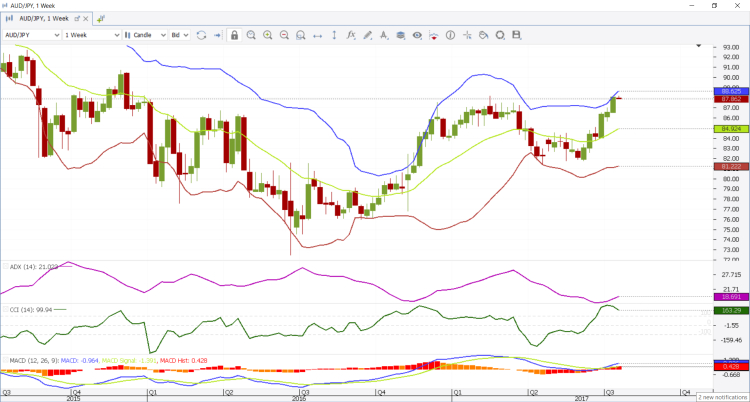Click the zoom-to-fit magnifier icon
The height and width of the screenshot is (402, 750).
(300, 35)
